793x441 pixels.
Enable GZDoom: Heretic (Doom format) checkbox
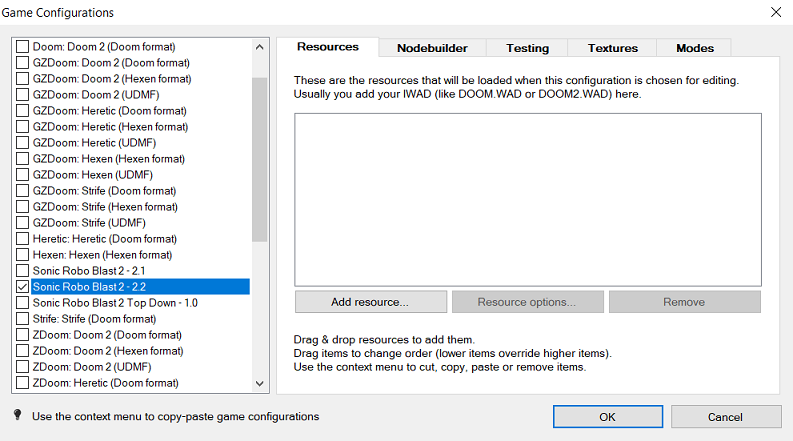coord(22,111)
